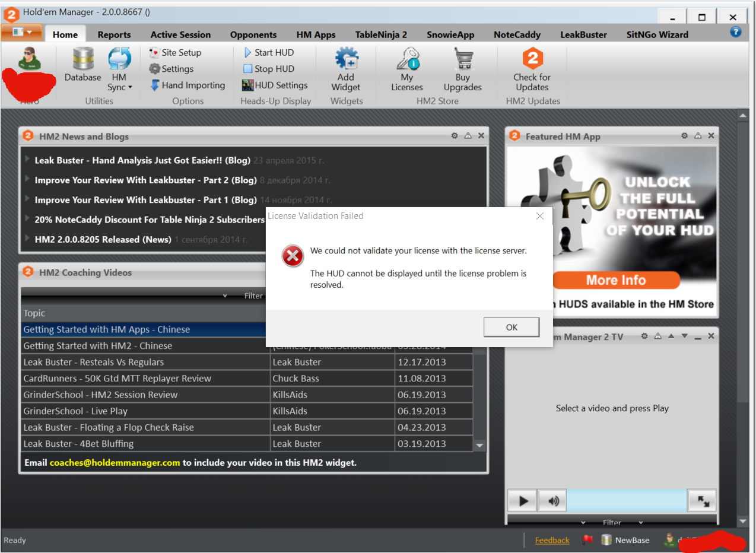Image resolution: width=756 pixels, height=553 pixels.
Task: Expand Improve Your Review Part 1 item
Action: [x=27, y=199]
